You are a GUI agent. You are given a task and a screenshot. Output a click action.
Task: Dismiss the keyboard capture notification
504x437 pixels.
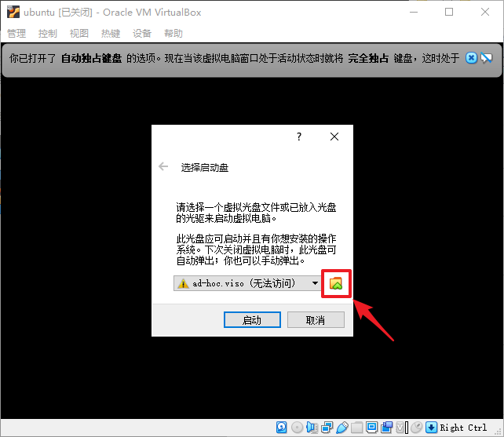[x=471, y=58]
